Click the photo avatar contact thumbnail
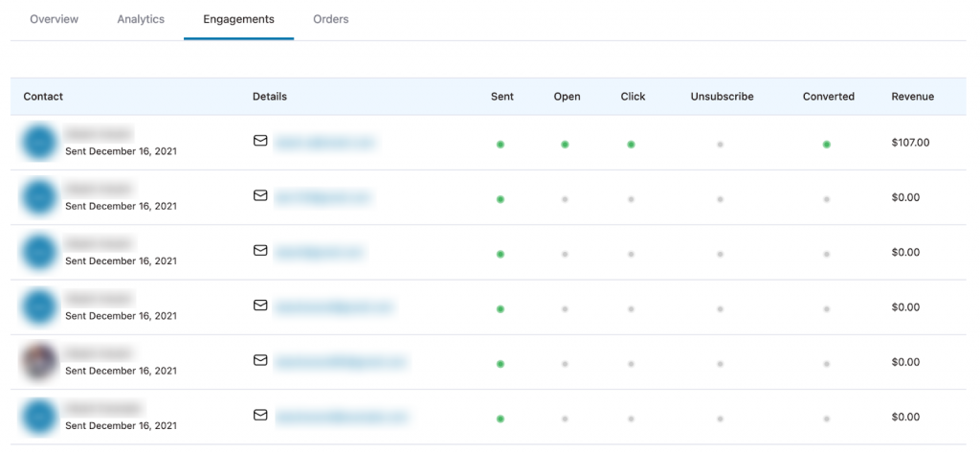This screenshot has width=980, height=453. coord(39,362)
